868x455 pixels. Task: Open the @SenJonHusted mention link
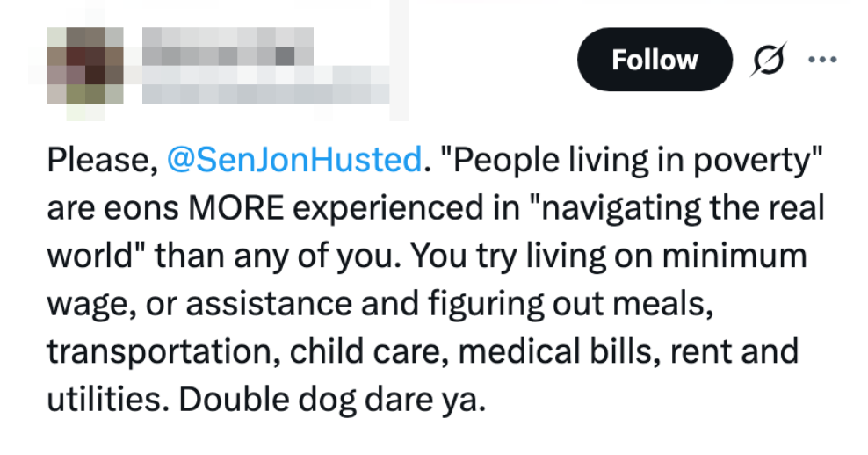coord(293,159)
